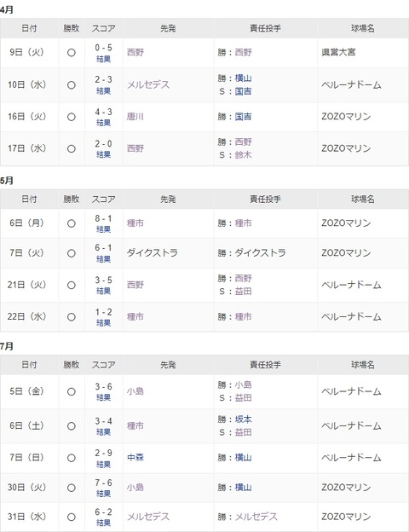Click save pitcher 益田 on May 21
This screenshot has height=532, width=409.
243,292
